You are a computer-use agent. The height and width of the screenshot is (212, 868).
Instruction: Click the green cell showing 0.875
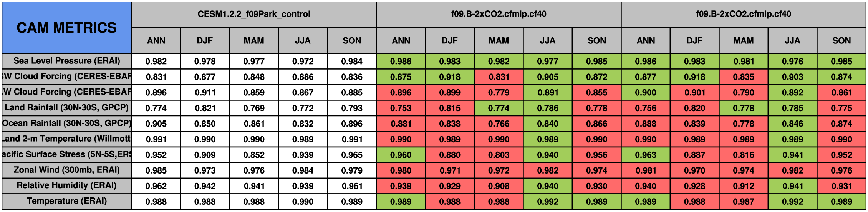[x=401, y=77]
